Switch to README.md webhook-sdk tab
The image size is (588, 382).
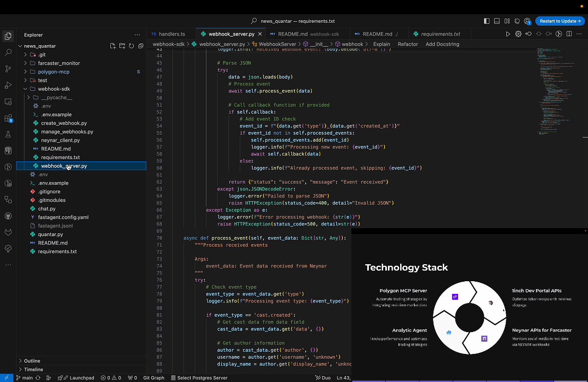308,34
